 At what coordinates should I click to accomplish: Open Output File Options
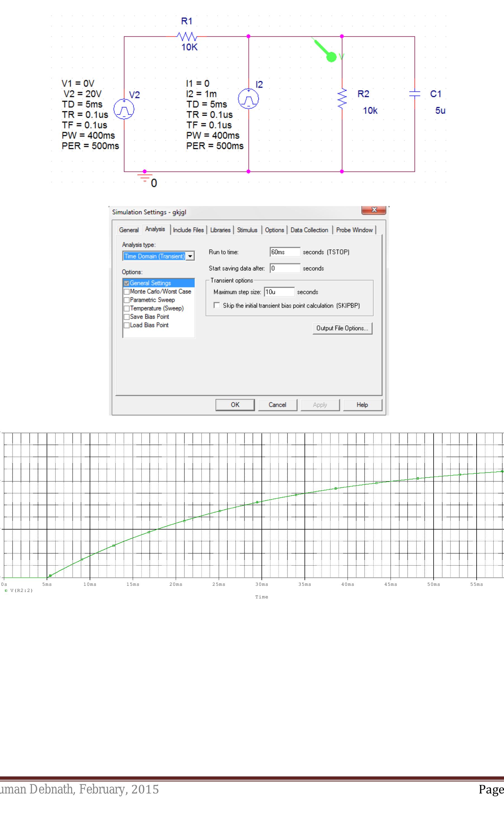coord(342,328)
